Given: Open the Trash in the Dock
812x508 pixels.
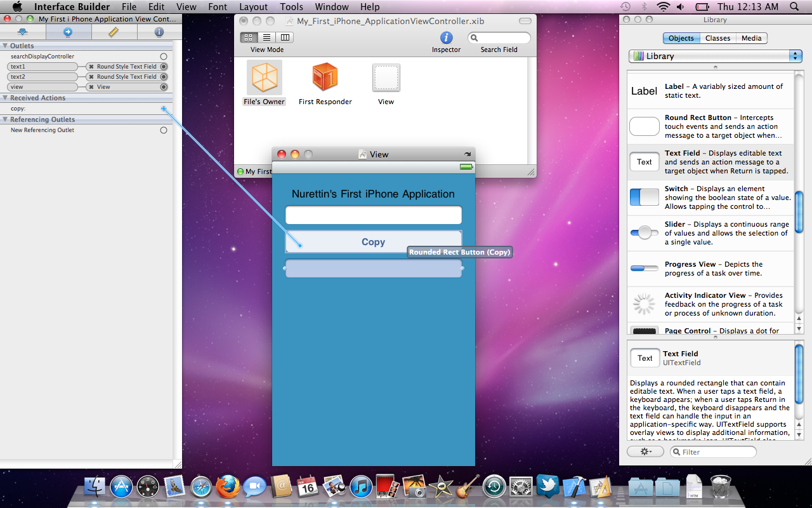Looking at the screenshot, I should pos(721,487).
